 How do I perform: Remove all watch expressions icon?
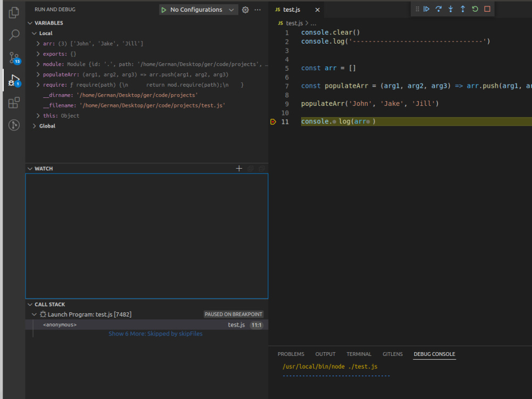[262, 169]
